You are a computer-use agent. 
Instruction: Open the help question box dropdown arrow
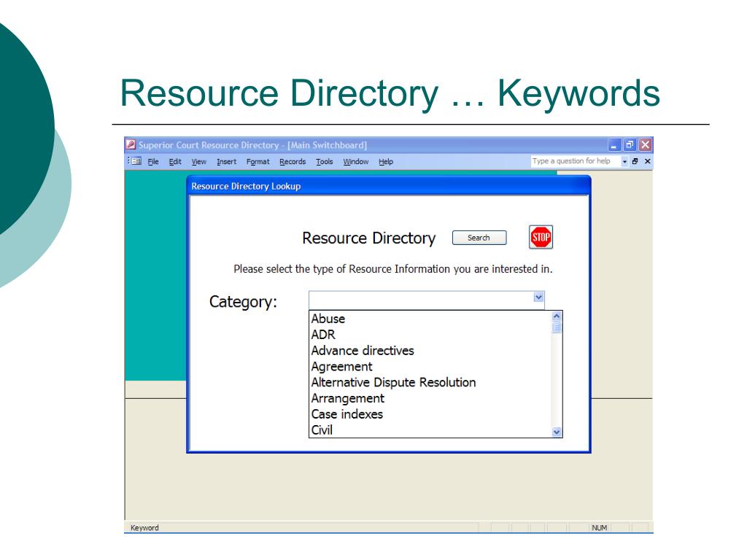[x=624, y=161]
